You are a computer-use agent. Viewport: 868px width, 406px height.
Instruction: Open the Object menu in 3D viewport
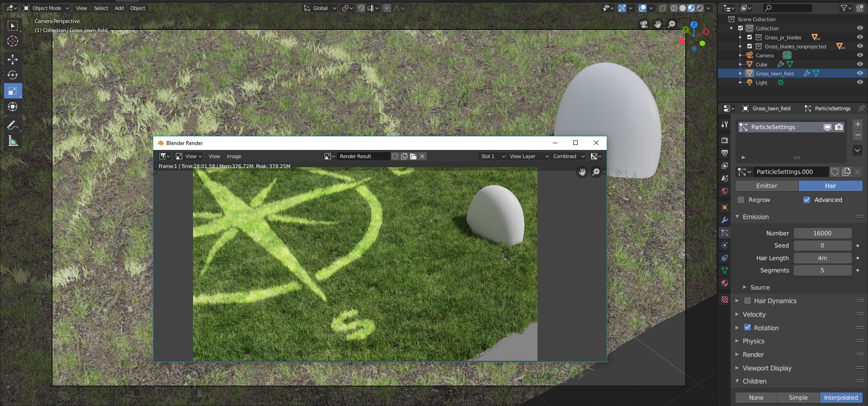point(137,8)
